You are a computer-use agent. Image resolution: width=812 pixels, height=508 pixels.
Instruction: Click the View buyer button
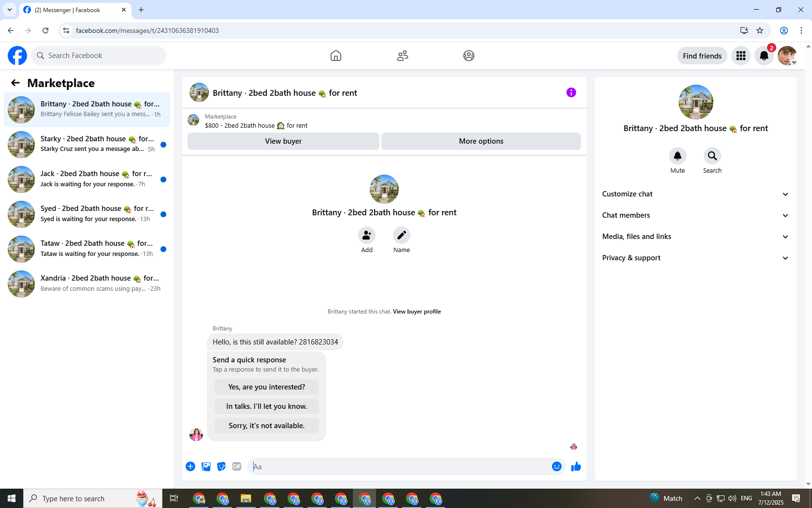pos(283,141)
